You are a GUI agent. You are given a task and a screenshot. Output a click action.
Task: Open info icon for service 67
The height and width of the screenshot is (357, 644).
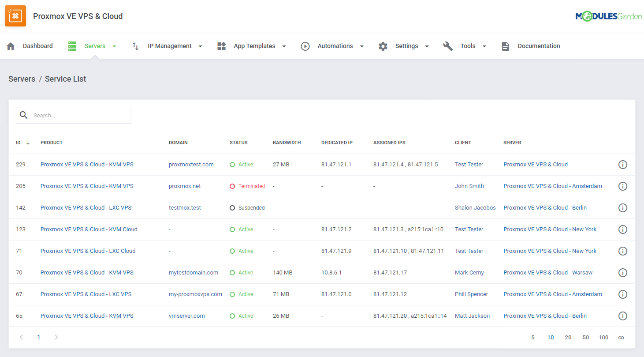pyautogui.click(x=623, y=294)
